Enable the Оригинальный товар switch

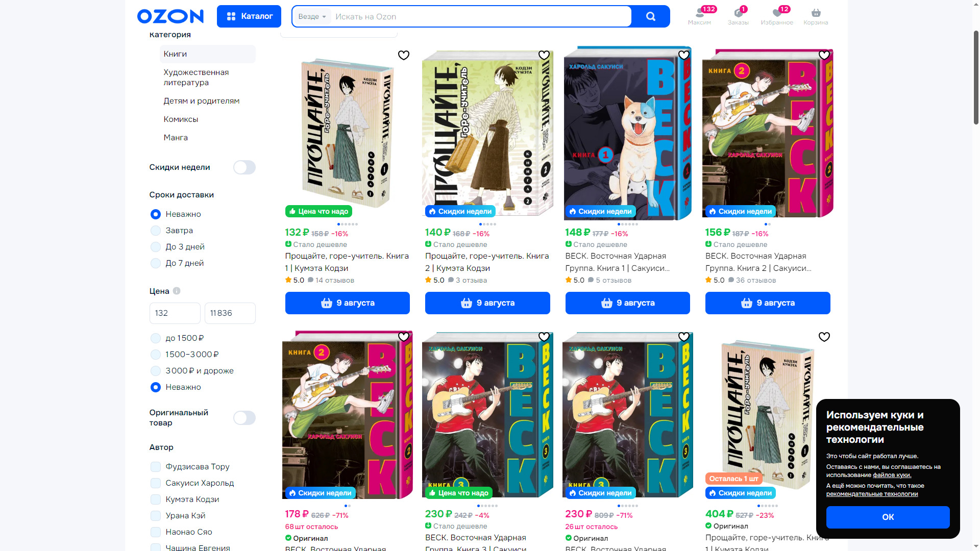coord(244,418)
